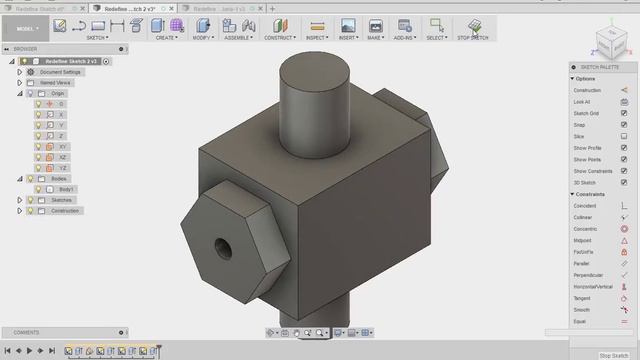This screenshot has height=360, width=640.
Task: Select the Sketch Dimension tool
Action: tap(117, 26)
